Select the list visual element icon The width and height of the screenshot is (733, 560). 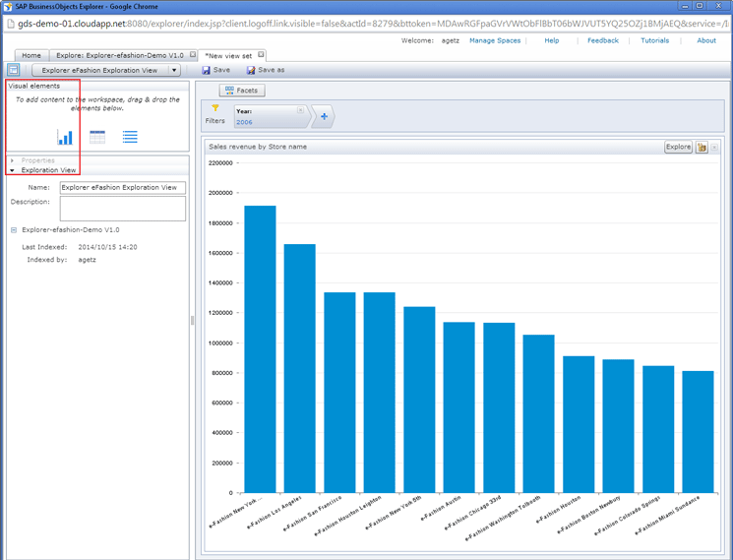click(x=130, y=137)
